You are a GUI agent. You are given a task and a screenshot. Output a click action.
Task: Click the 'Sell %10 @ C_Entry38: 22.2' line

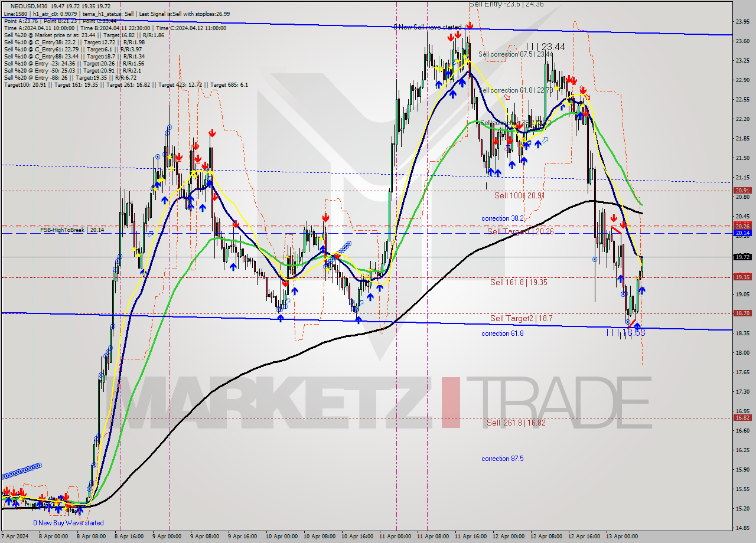pos(74,42)
